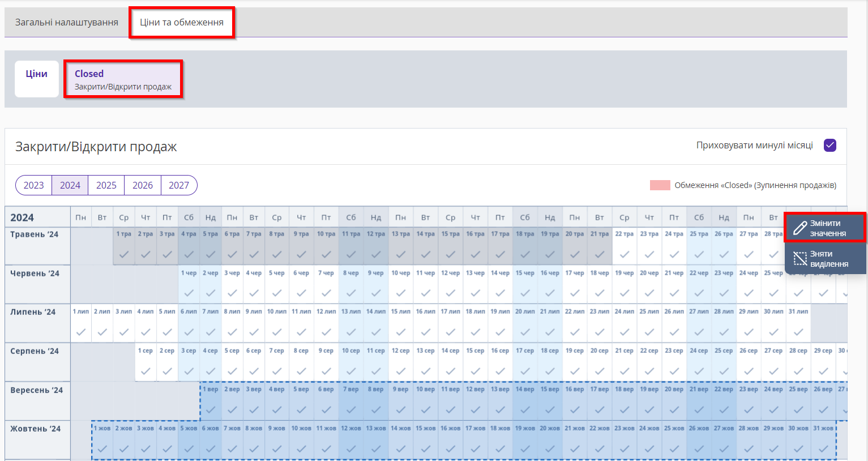Toggle the 20 сер day cell
The image size is (868, 461).
coord(600,362)
